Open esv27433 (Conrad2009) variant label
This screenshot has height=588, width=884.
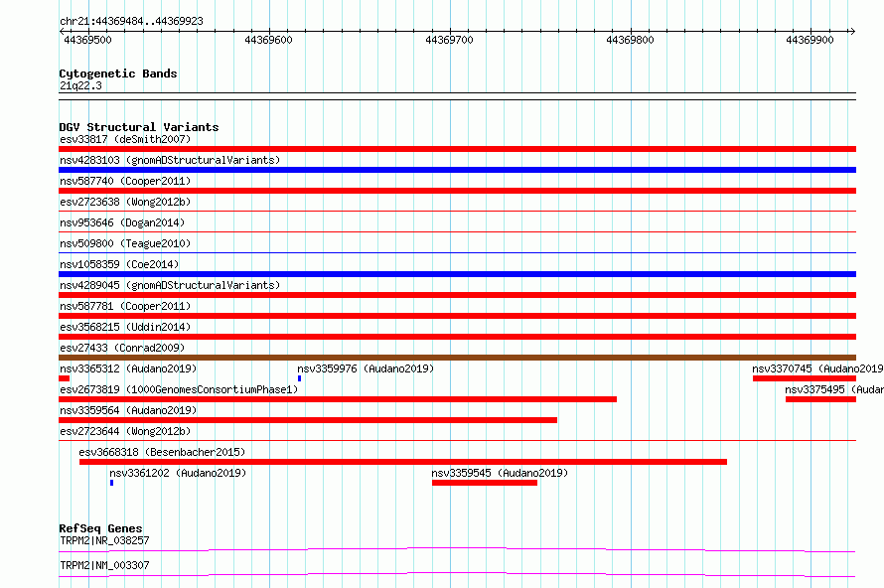click(x=122, y=348)
